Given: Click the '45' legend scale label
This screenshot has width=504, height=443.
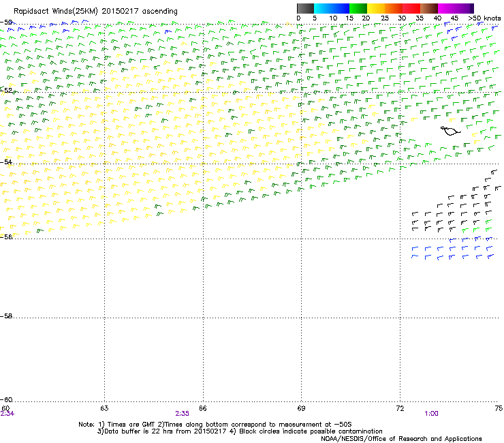Looking at the screenshot, I should click(x=454, y=18).
